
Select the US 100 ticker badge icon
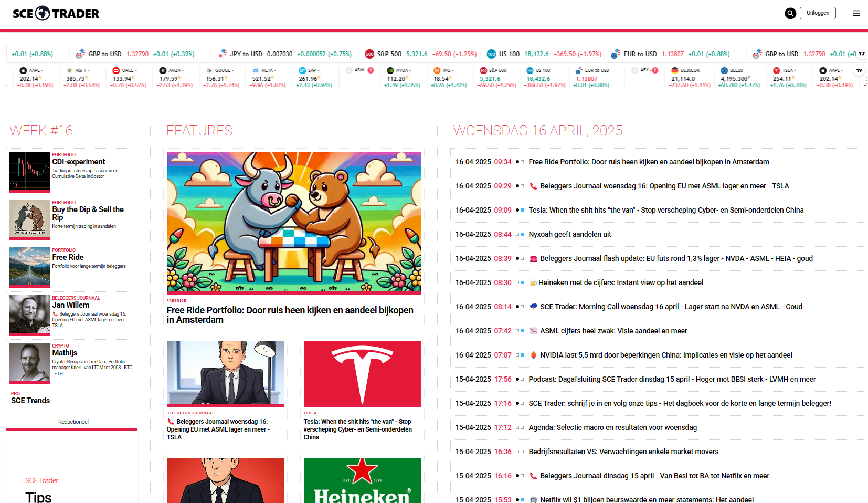(491, 54)
